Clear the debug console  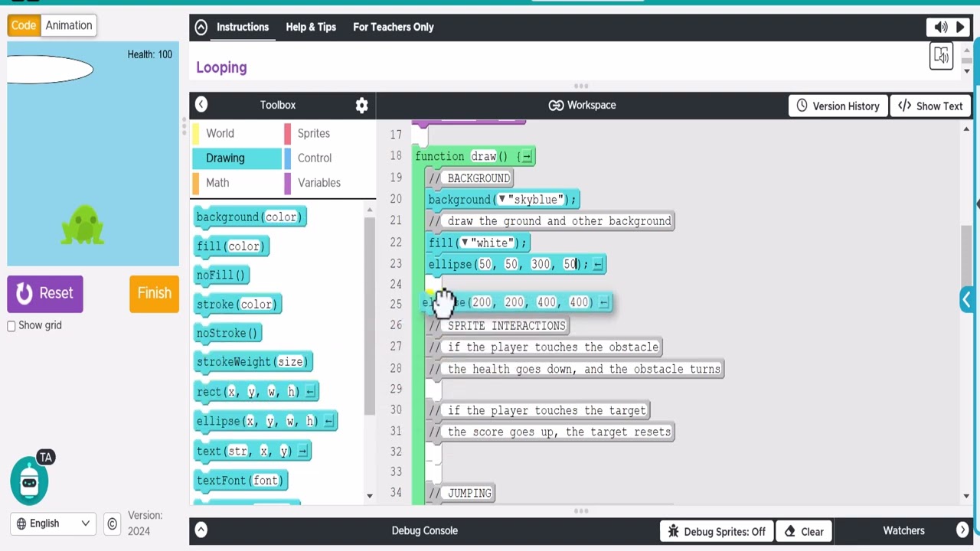point(803,531)
